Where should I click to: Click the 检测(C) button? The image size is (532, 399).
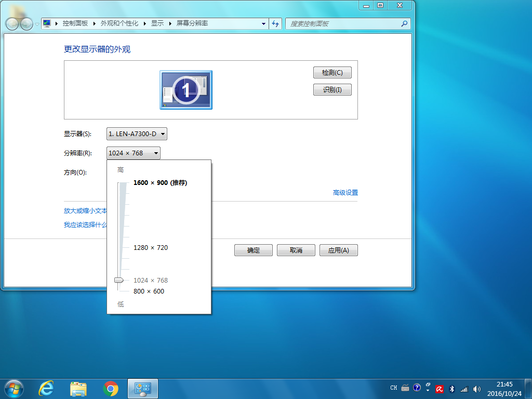[332, 73]
